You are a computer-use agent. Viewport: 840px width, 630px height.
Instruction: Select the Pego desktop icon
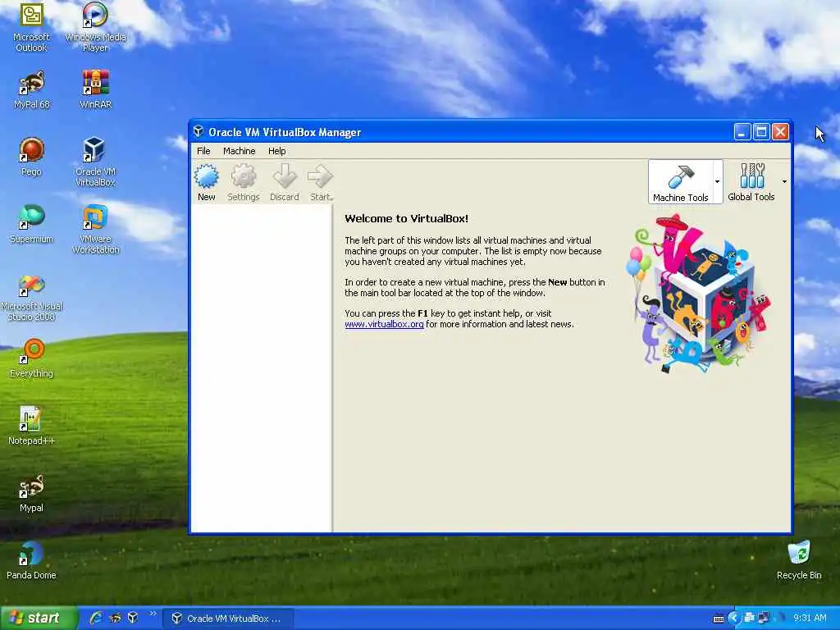tap(31, 157)
